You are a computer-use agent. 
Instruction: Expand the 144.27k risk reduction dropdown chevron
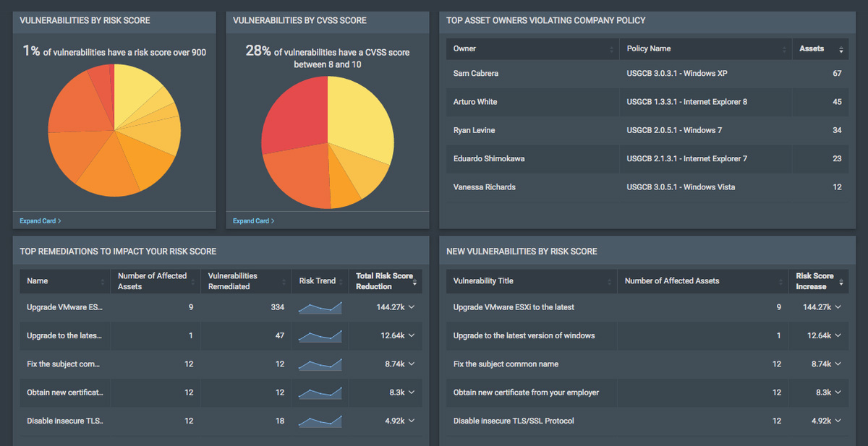(411, 307)
